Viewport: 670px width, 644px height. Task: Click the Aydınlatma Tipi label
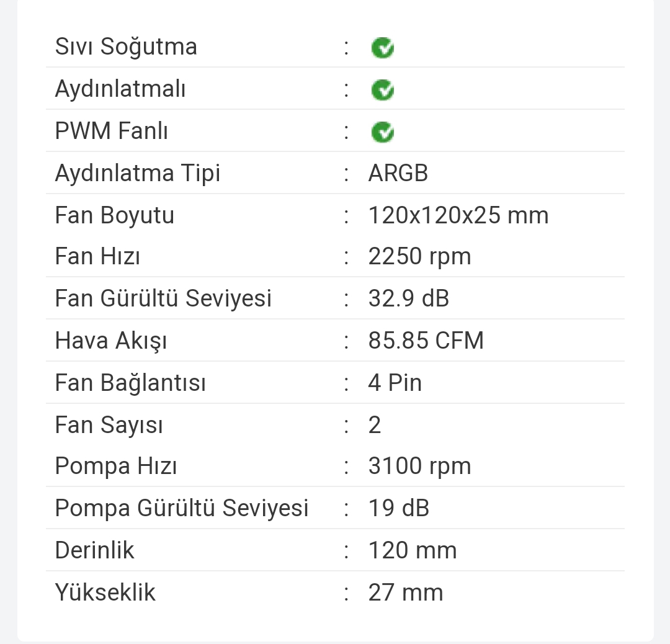(138, 173)
